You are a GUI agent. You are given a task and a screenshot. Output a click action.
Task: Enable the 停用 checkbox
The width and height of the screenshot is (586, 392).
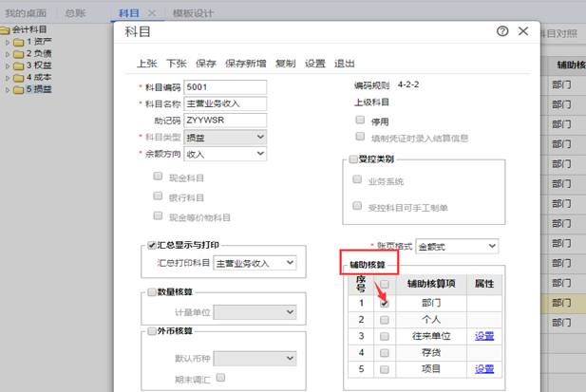click(x=360, y=121)
